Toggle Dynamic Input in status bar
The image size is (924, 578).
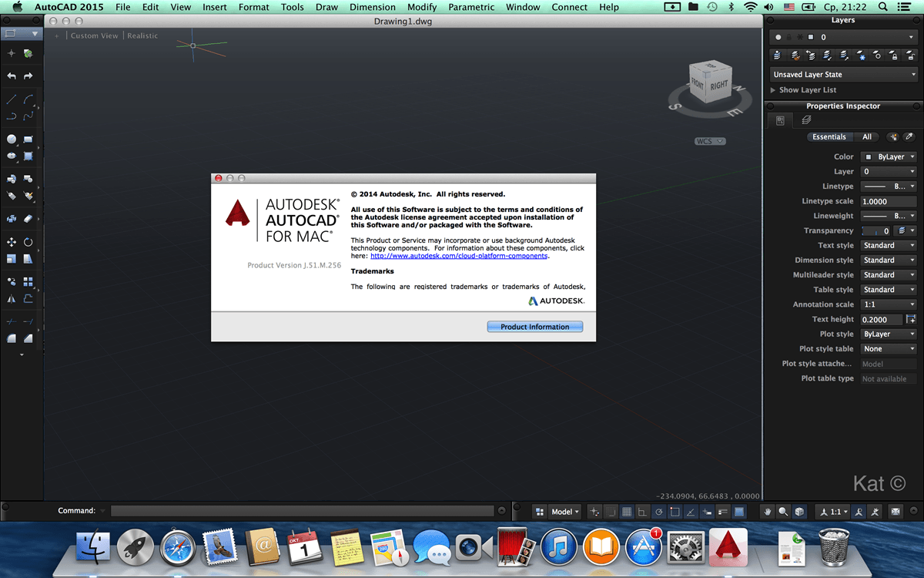coord(707,511)
